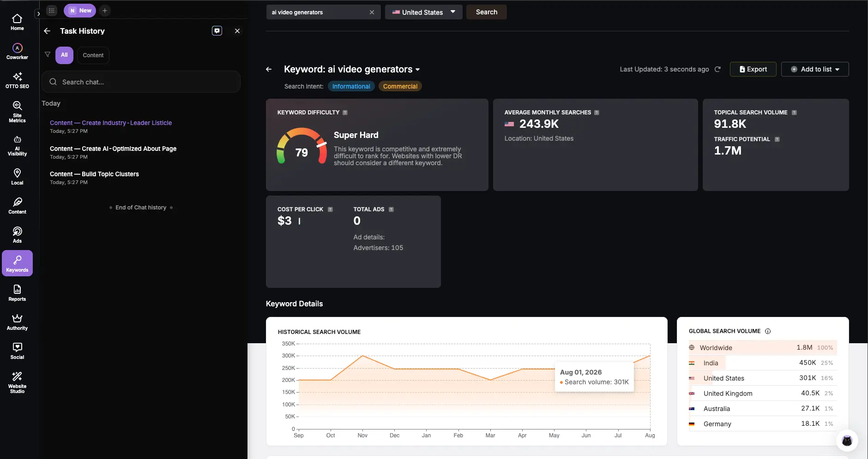Open the chat assistant bubble in the corner
This screenshot has height=459, width=868.
(847, 441)
